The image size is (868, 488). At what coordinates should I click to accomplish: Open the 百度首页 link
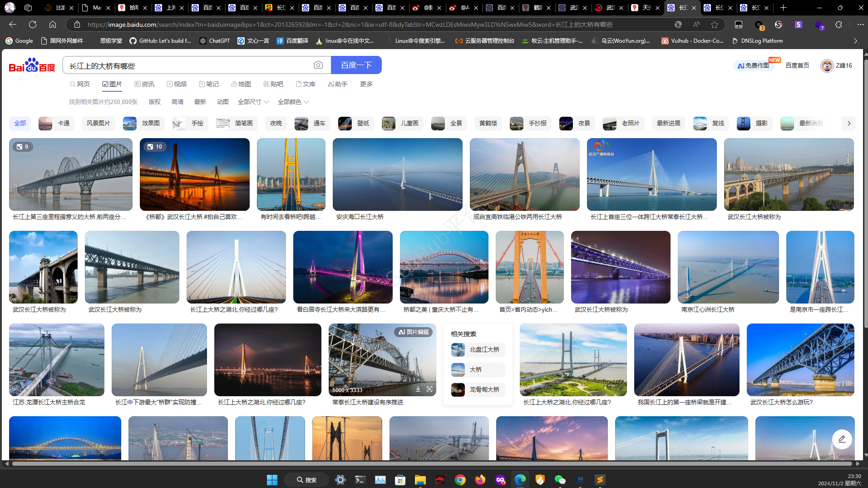click(797, 65)
